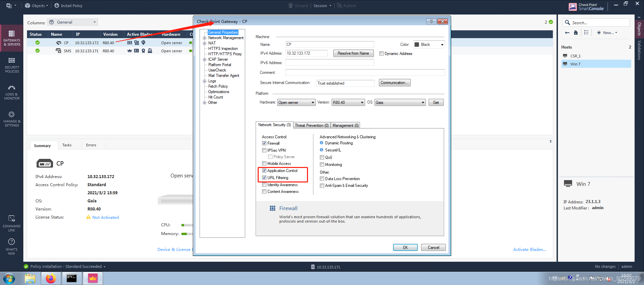Expand the Logs tree node
644x285 pixels.
[204, 81]
